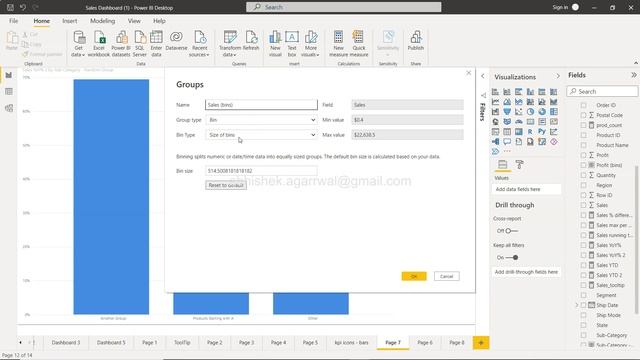Open the Group type dropdown

[261, 120]
